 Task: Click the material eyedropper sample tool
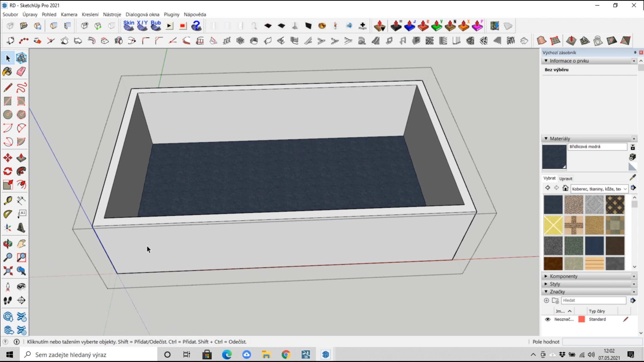[632, 177]
